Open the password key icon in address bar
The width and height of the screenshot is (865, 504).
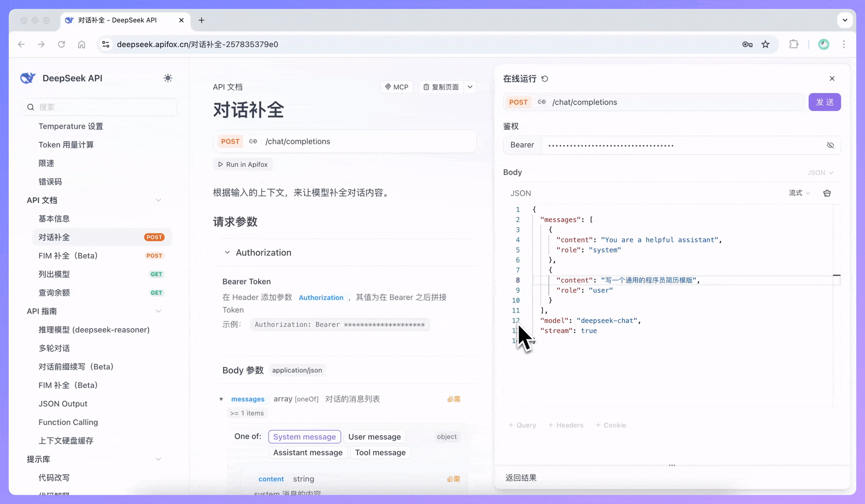coord(747,44)
